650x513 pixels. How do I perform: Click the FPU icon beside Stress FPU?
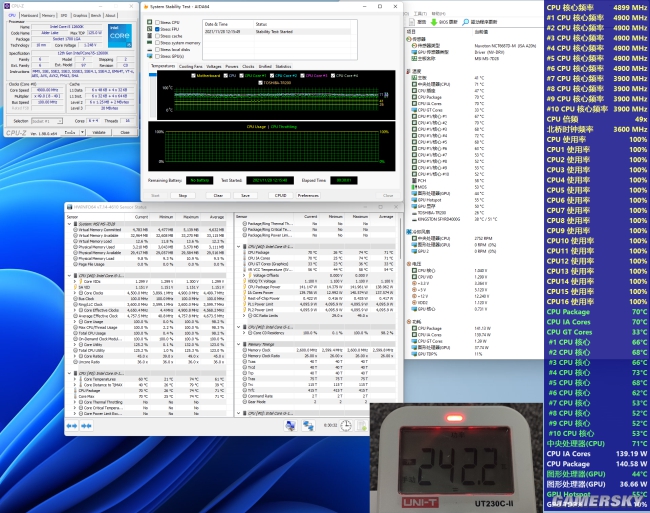(x=150, y=29)
